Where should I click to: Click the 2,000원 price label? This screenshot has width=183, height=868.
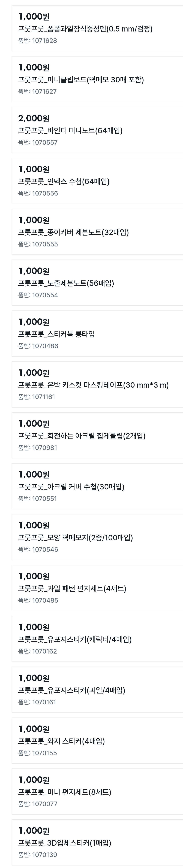coord(34,119)
